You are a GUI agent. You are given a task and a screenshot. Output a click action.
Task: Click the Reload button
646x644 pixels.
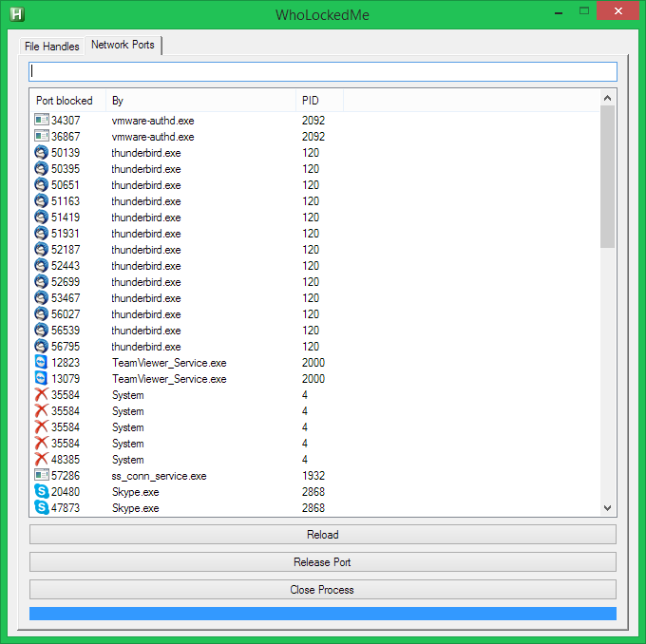pyautogui.click(x=323, y=535)
